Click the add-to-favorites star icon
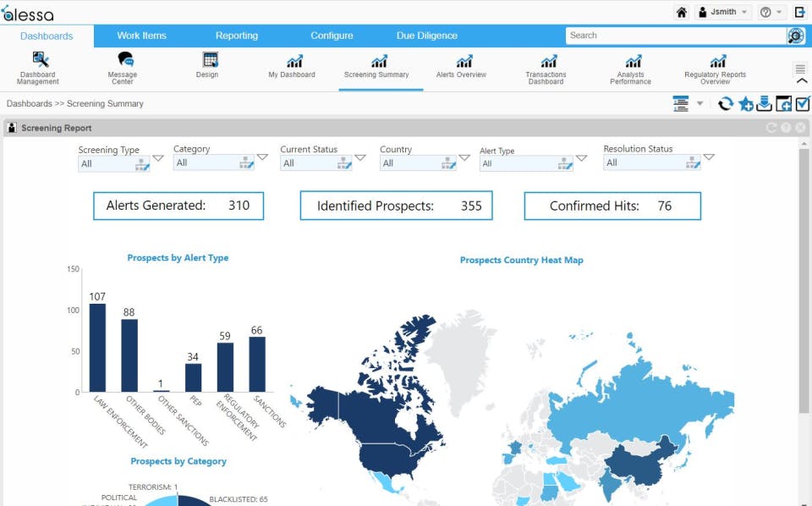812x506 pixels. (746, 104)
